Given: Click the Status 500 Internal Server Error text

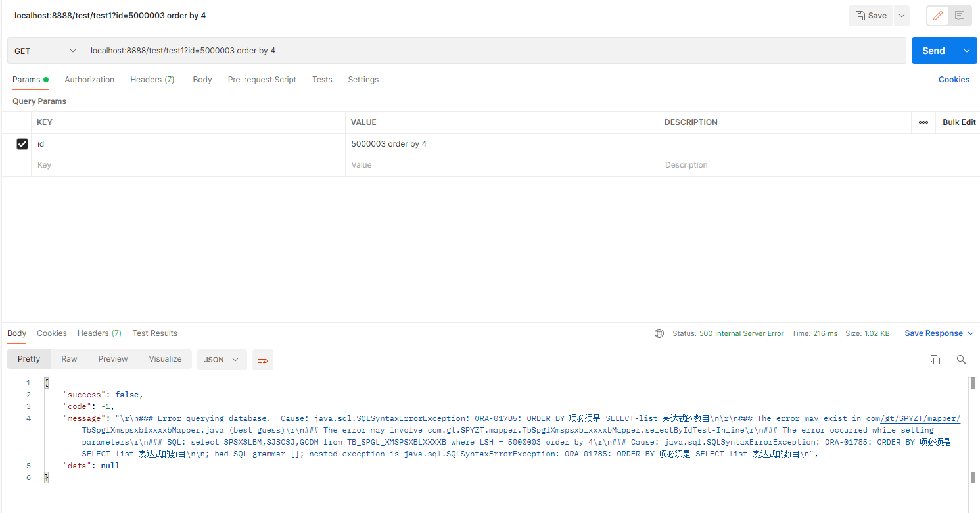Looking at the screenshot, I should [728, 333].
